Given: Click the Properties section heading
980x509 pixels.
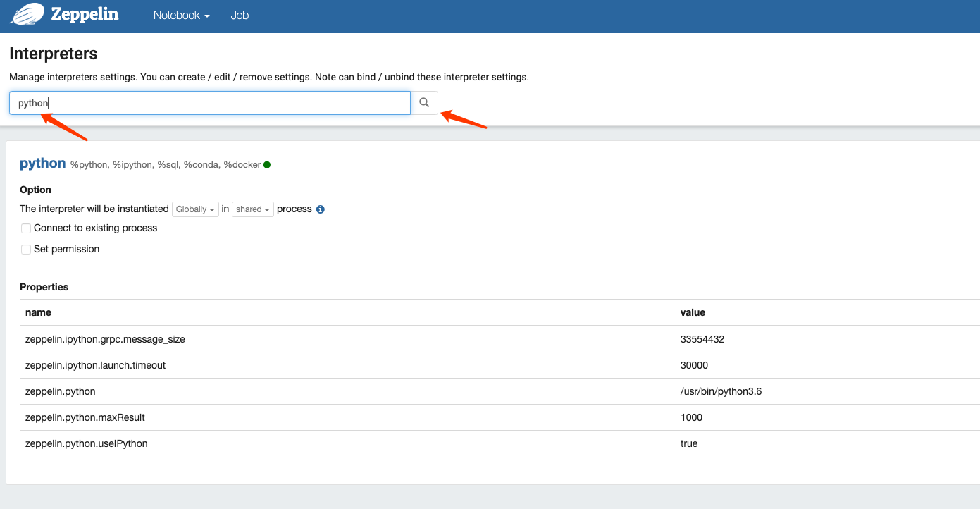Looking at the screenshot, I should point(44,287).
